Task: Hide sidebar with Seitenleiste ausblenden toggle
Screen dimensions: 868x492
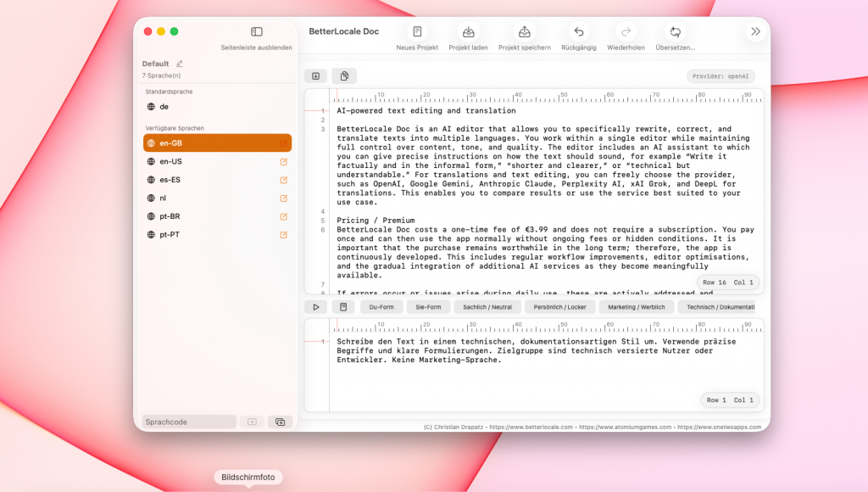Action: pyautogui.click(x=257, y=32)
